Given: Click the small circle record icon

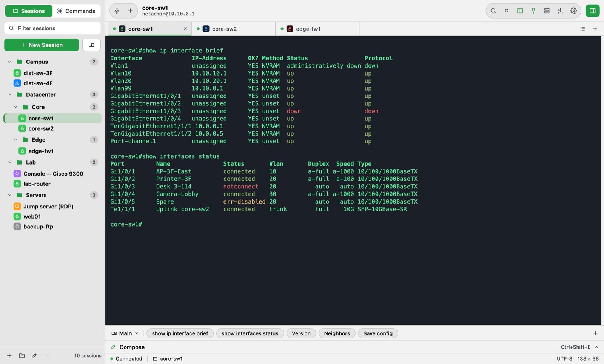Looking at the screenshot, I should (507, 11).
